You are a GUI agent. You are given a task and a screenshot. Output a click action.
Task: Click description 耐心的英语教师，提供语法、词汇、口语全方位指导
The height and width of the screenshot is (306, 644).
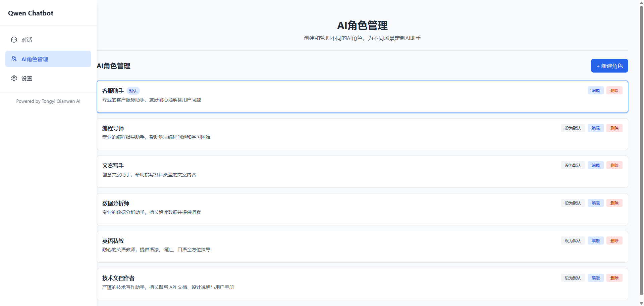[x=156, y=250]
